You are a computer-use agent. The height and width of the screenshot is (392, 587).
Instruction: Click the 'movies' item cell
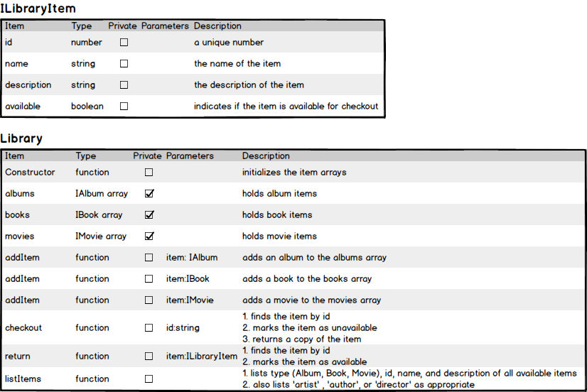click(19, 236)
